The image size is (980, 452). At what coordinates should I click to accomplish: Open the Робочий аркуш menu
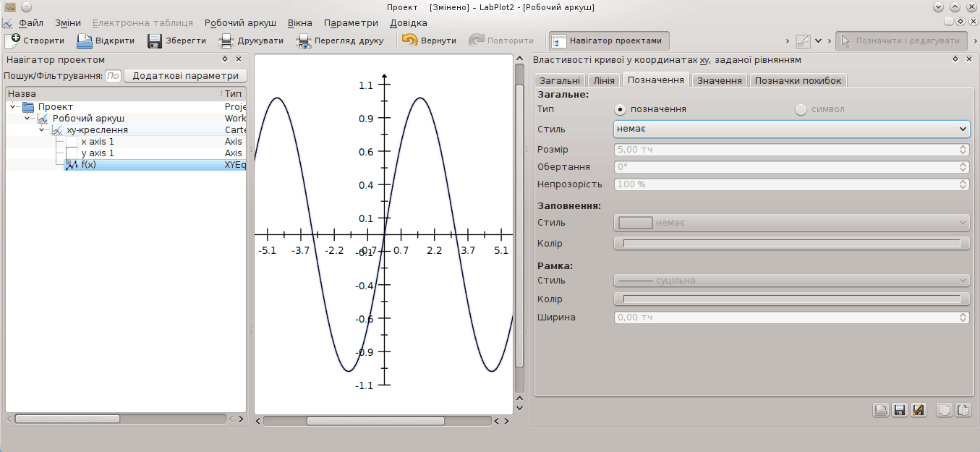click(240, 22)
